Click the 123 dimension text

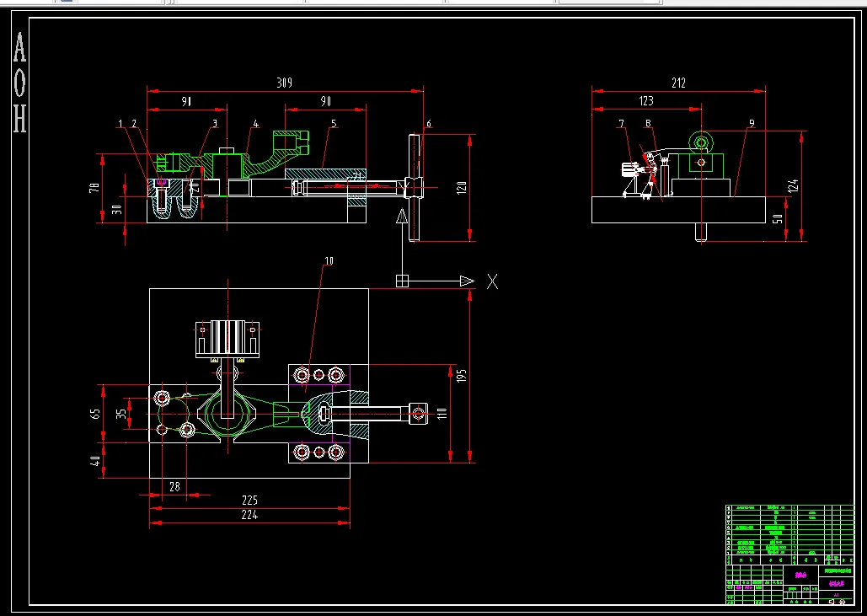[x=645, y=100]
